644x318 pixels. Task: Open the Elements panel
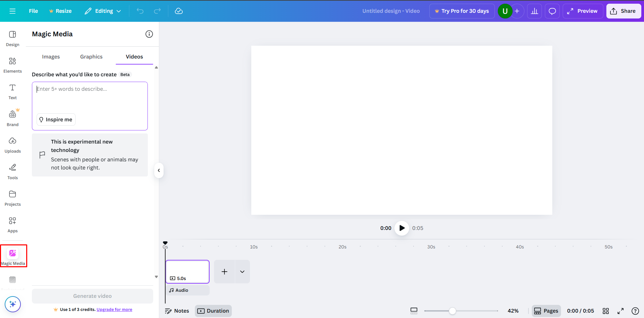(12, 65)
